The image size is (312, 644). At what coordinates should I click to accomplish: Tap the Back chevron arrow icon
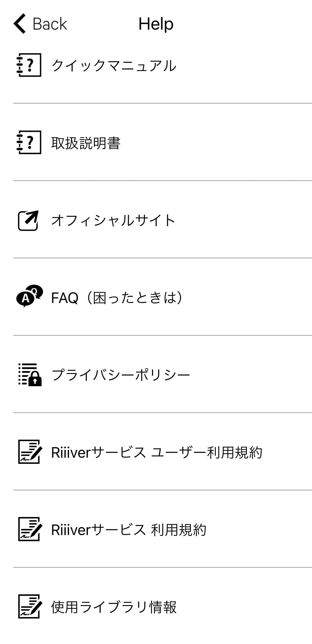pyautogui.click(x=19, y=24)
